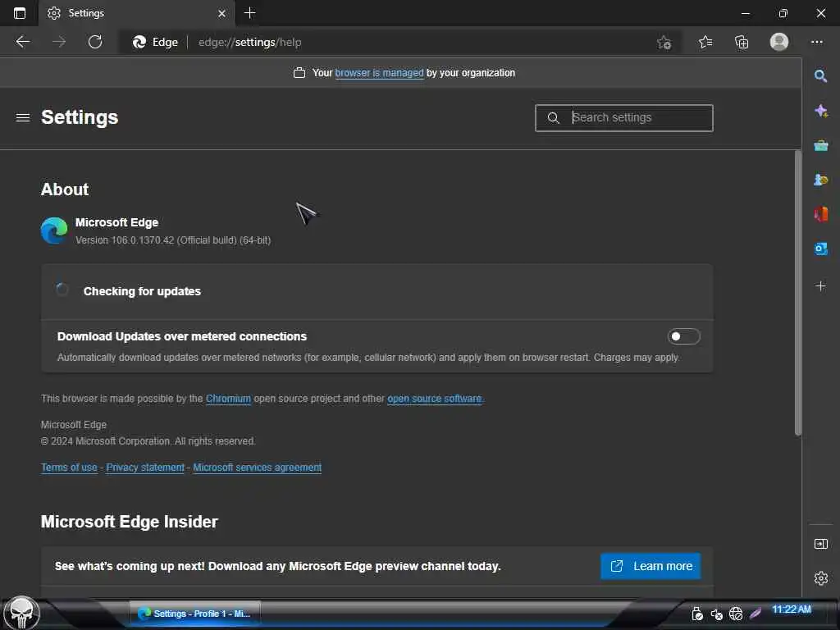The height and width of the screenshot is (630, 840).
Task: Click the feather pen tray icon
Action: tap(756, 614)
